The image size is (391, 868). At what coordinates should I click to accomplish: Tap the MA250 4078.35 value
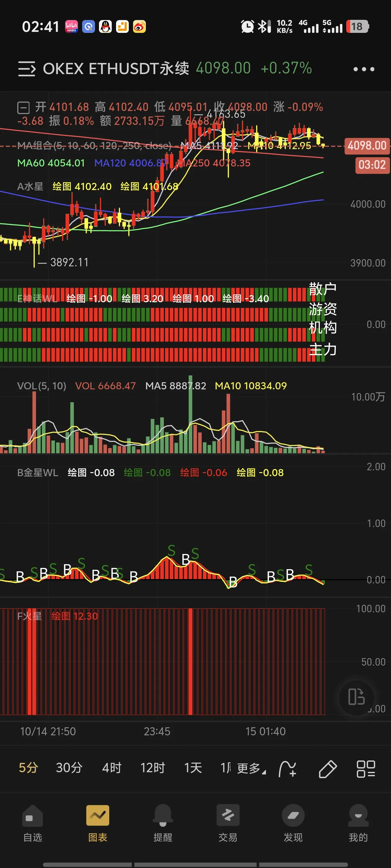[x=214, y=163]
